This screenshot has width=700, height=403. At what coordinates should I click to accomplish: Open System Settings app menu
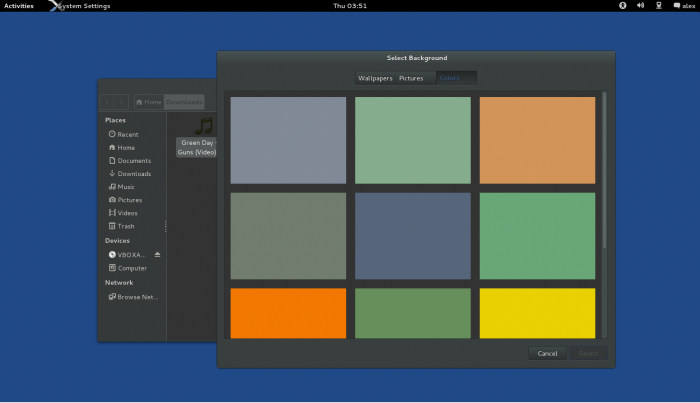tap(84, 6)
